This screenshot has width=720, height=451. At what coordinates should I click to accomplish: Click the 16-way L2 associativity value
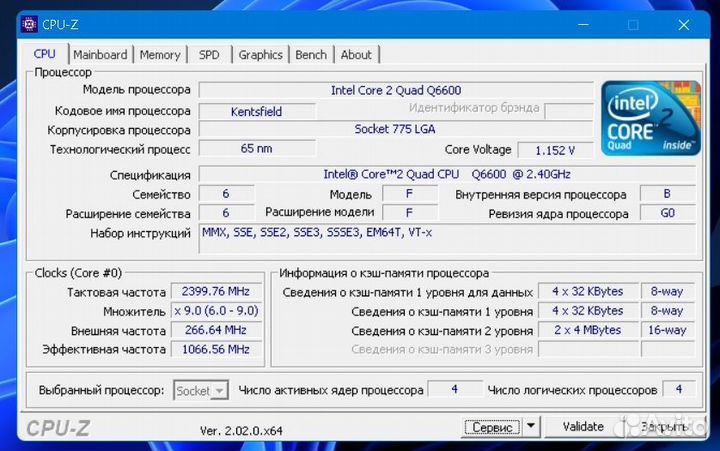(668, 330)
